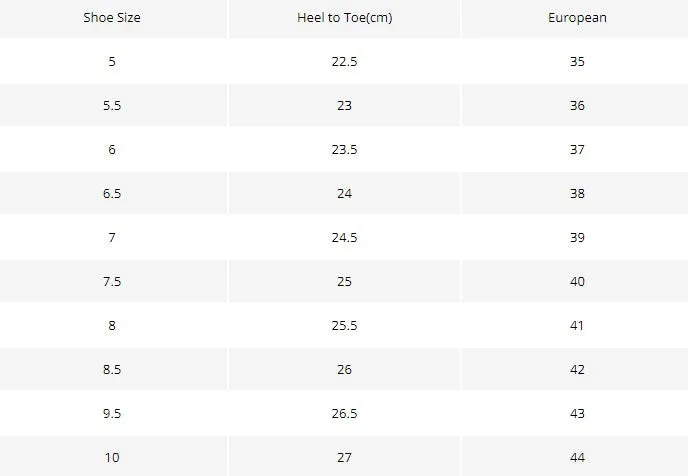The width and height of the screenshot is (688, 476).
Task: Select the 23.5 cm cell
Action: pyautogui.click(x=344, y=150)
